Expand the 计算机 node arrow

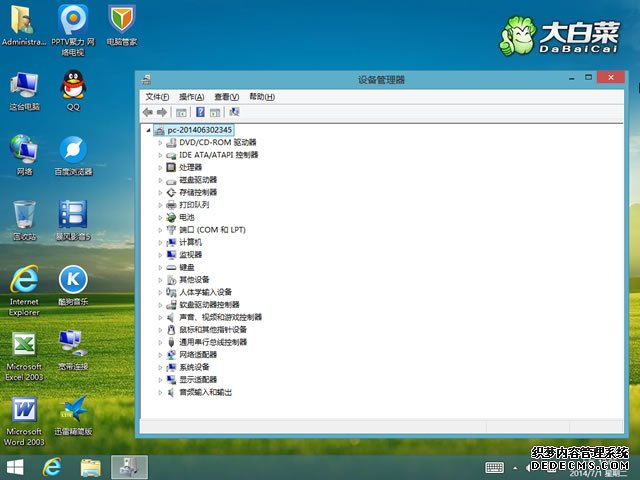[x=160, y=242]
